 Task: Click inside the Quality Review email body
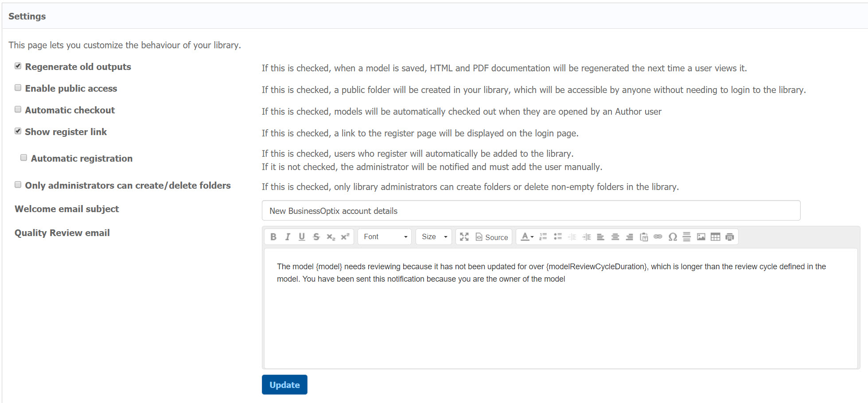click(x=561, y=319)
